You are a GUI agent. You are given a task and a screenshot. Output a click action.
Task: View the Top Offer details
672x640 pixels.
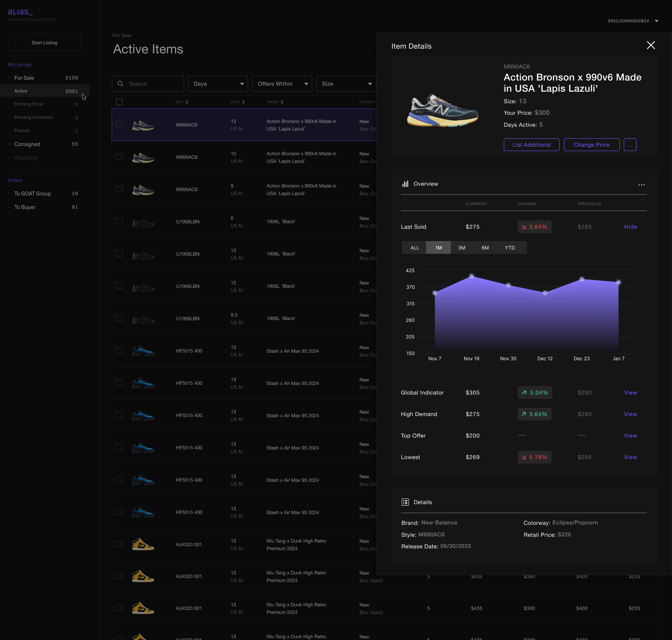[631, 436]
